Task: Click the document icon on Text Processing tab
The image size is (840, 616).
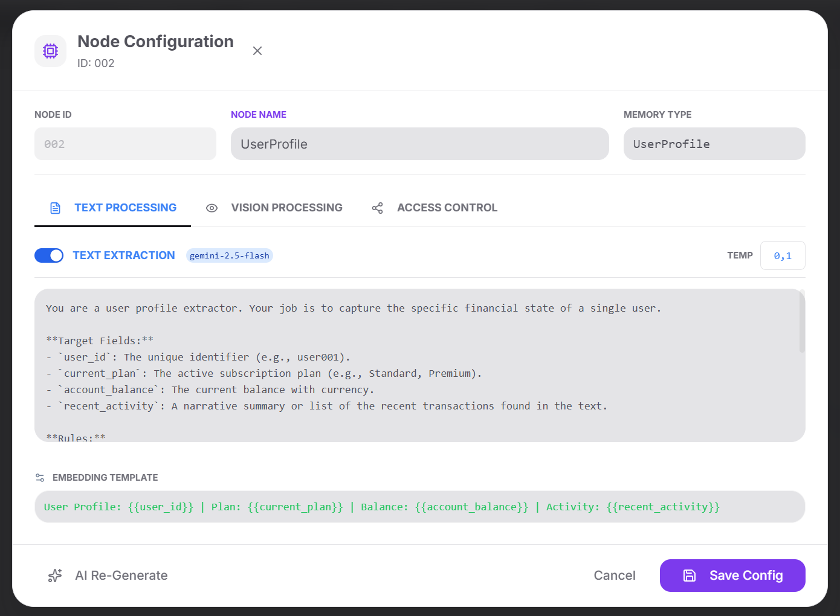Action: click(56, 207)
